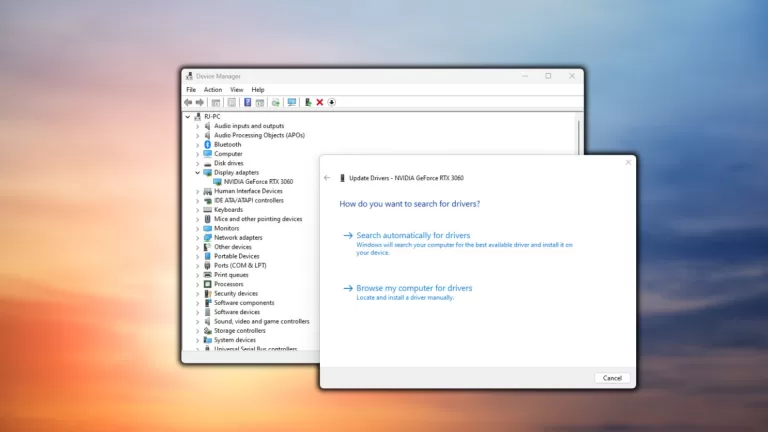Toggle the action pane toolbar icon
This screenshot has height=432, width=768.
(x=260, y=102)
